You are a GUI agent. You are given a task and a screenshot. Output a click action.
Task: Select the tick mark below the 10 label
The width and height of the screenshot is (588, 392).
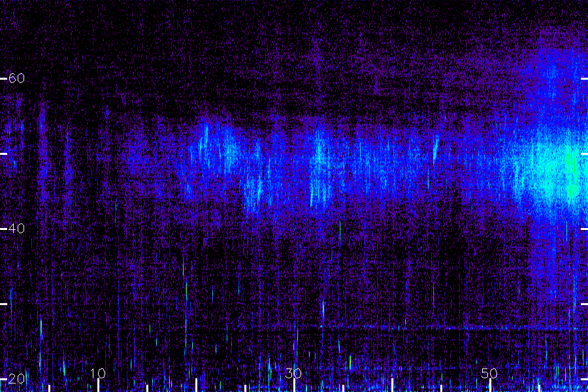click(x=98, y=385)
